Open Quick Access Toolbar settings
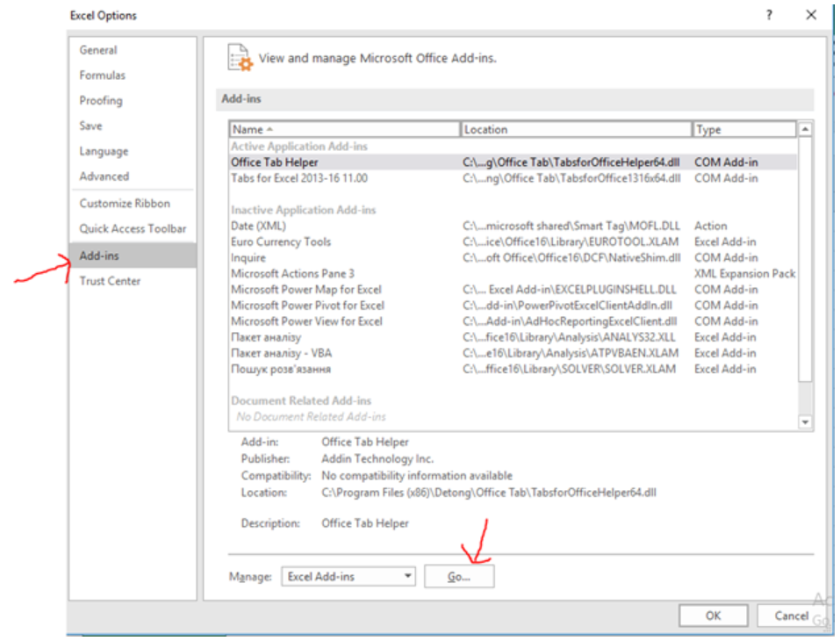The width and height of the screenshot is (840, 641). (133, 228)
